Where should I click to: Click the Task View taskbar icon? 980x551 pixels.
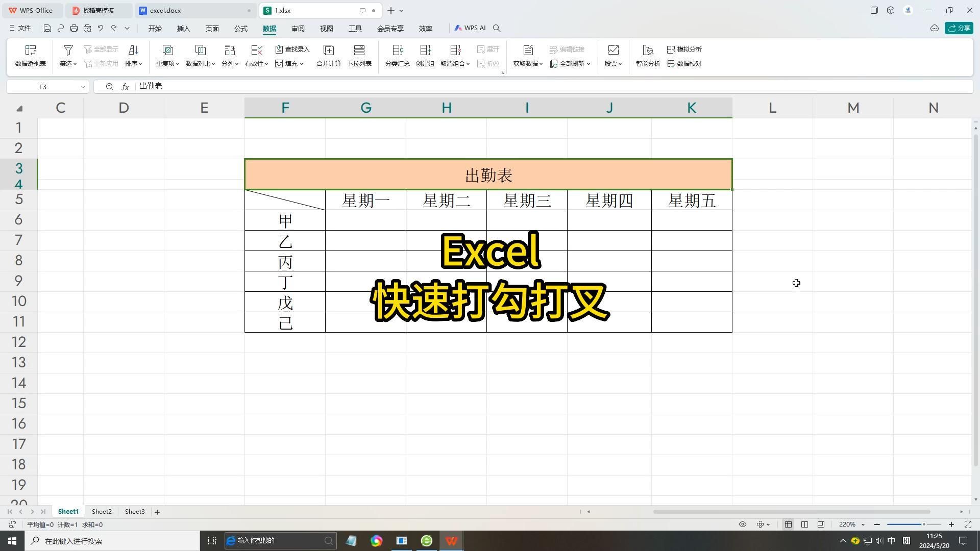(x=212, y=541)
